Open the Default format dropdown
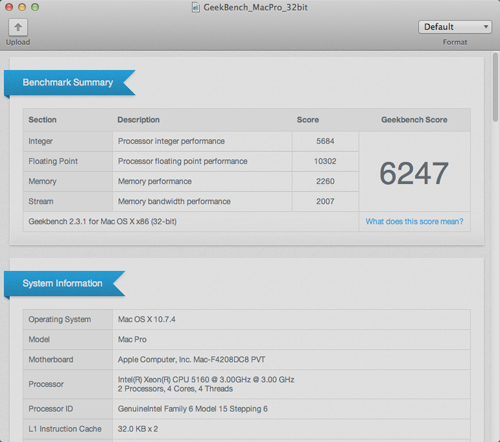The height and width of the screenshot is (442, 500). (x=455, y=27)
